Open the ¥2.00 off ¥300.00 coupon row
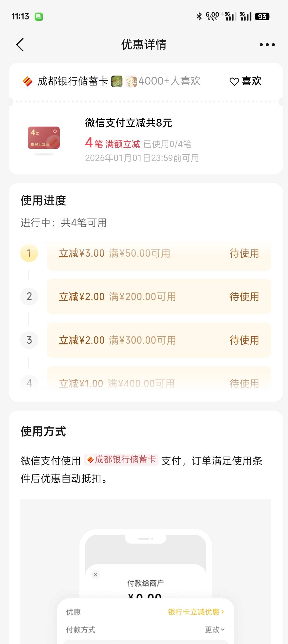 [159, 340]
